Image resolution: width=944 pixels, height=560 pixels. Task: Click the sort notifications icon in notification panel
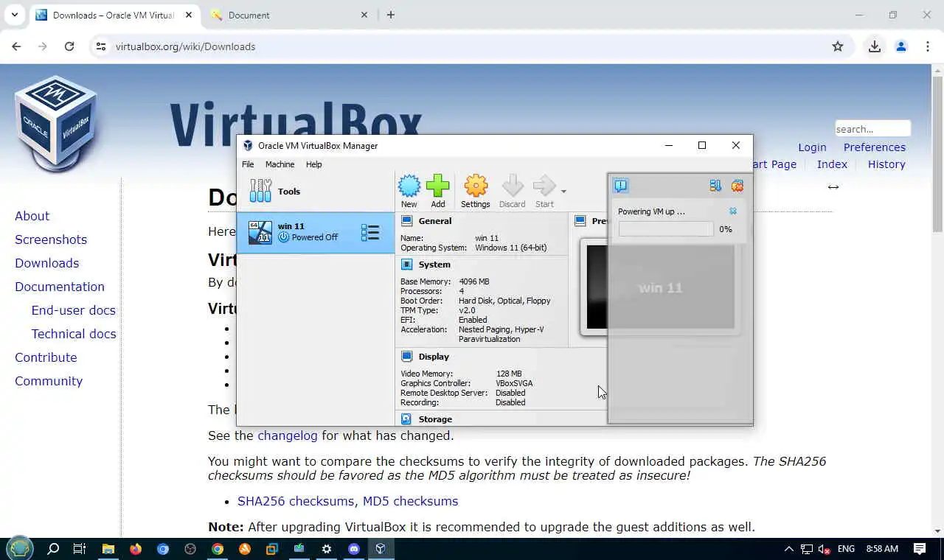click(715, 186)
